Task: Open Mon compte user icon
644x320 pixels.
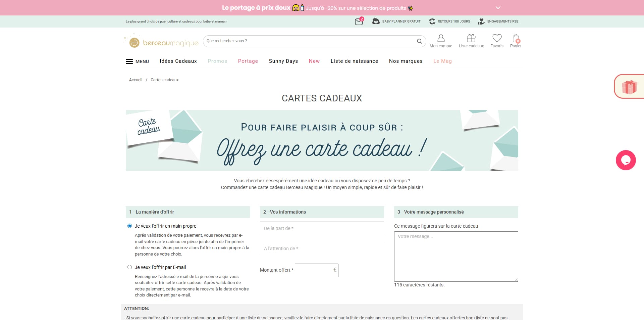Action: 441,38
